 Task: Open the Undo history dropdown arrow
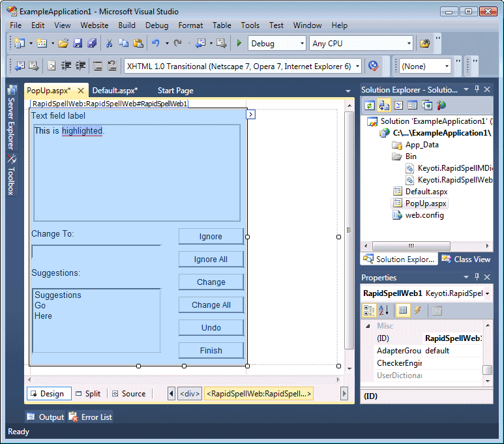tap(167, 43)
